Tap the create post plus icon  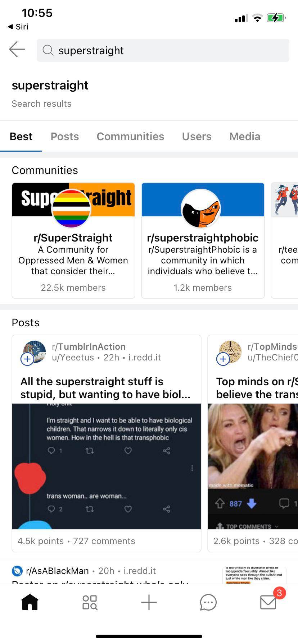tap(149, 602)
